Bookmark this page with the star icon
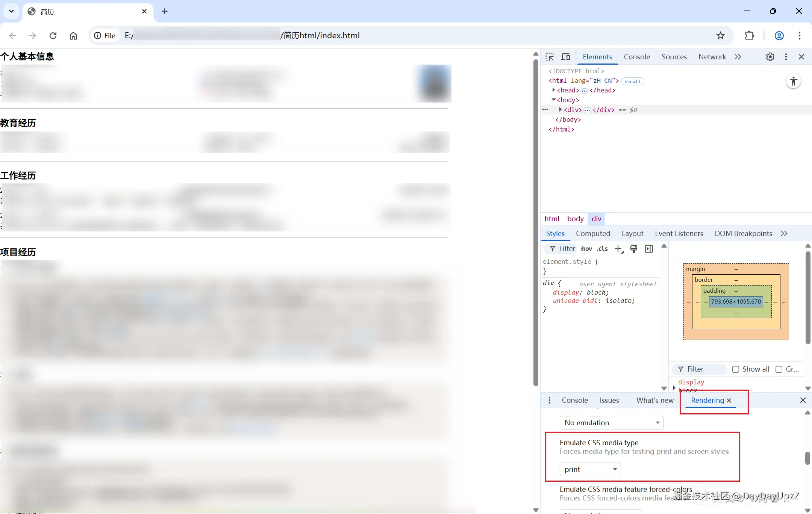Screen dimensions: 812x514 tap(720, 35)
